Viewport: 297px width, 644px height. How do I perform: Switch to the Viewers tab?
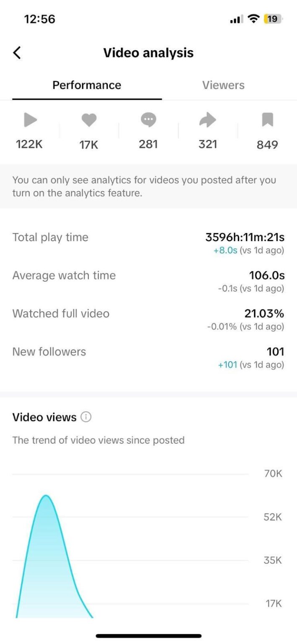(223, 85)
